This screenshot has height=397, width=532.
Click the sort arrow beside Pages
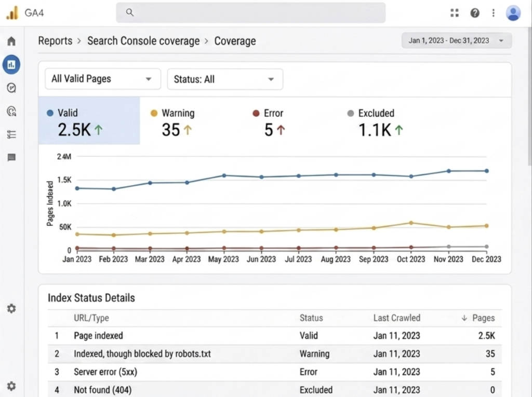[464, 318]
